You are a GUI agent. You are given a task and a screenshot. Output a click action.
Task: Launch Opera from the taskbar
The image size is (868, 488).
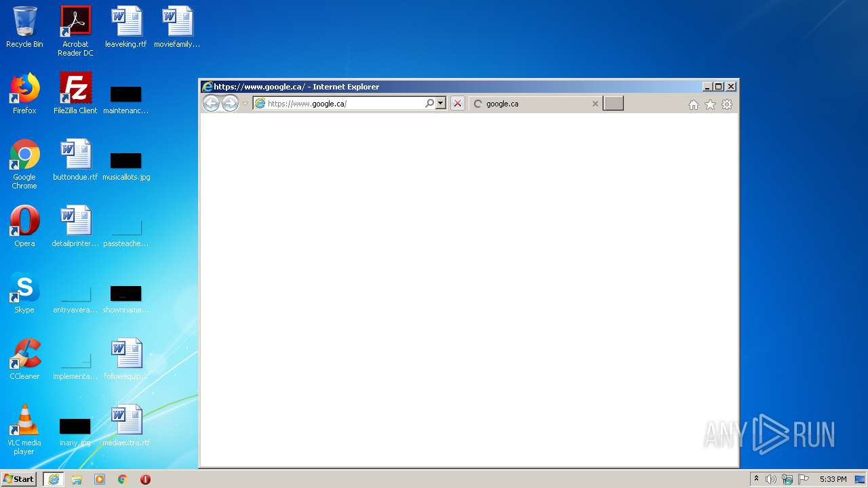[145, 479]
